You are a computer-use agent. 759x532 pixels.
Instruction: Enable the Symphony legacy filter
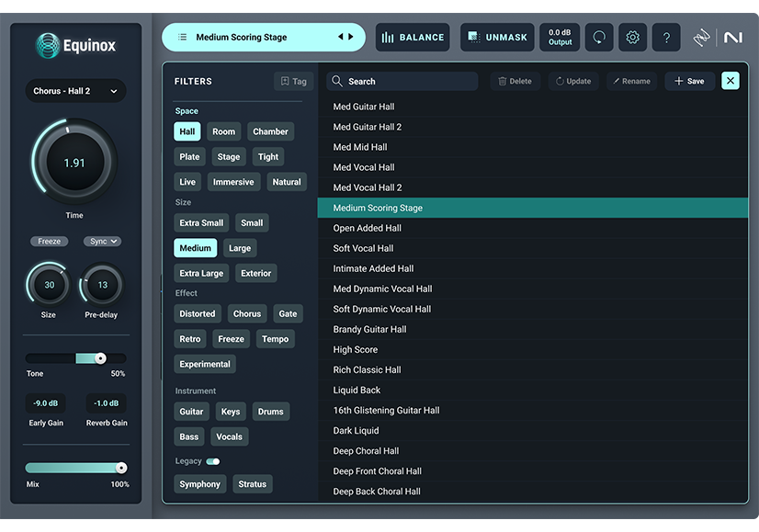pos(199,484)
